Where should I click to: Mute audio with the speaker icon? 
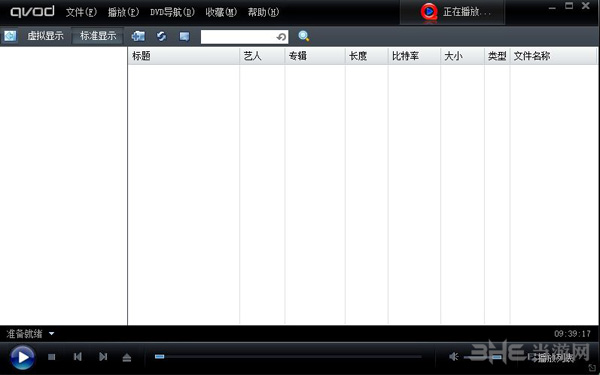[x=453, y=357]
